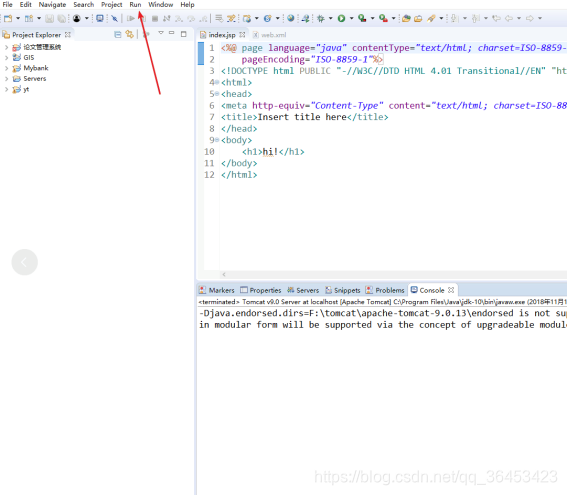Click the Open Web Browser globe icon

coord(291,18)
